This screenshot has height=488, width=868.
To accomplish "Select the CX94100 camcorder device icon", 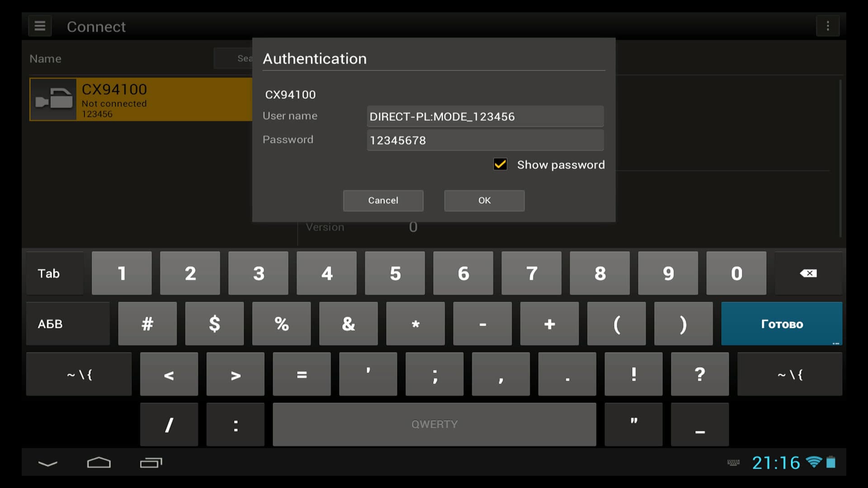I will (x=53, y=99).
